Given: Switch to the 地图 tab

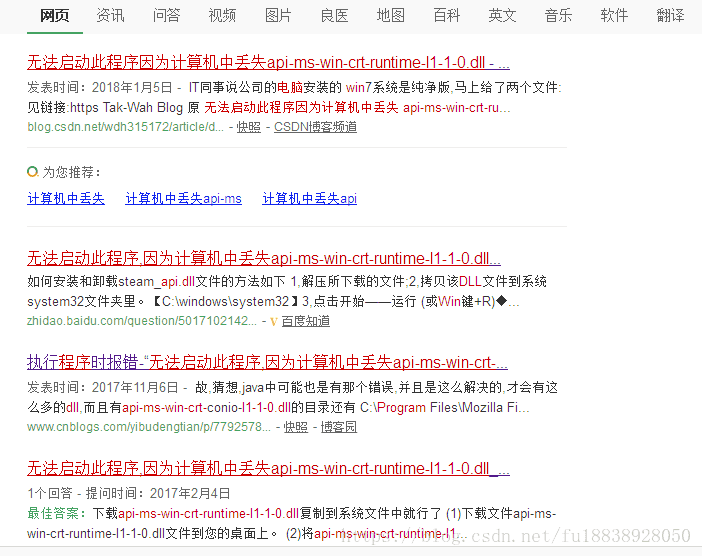Looking at the screenshot, I should (390, 16).
